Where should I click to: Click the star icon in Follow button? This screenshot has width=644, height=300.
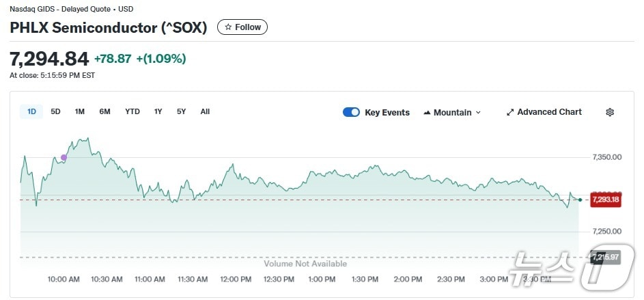tap(228, 27)
